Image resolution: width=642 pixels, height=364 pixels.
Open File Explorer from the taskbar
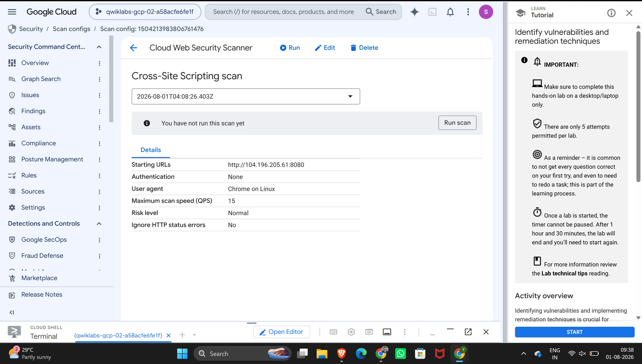(322, 354)
